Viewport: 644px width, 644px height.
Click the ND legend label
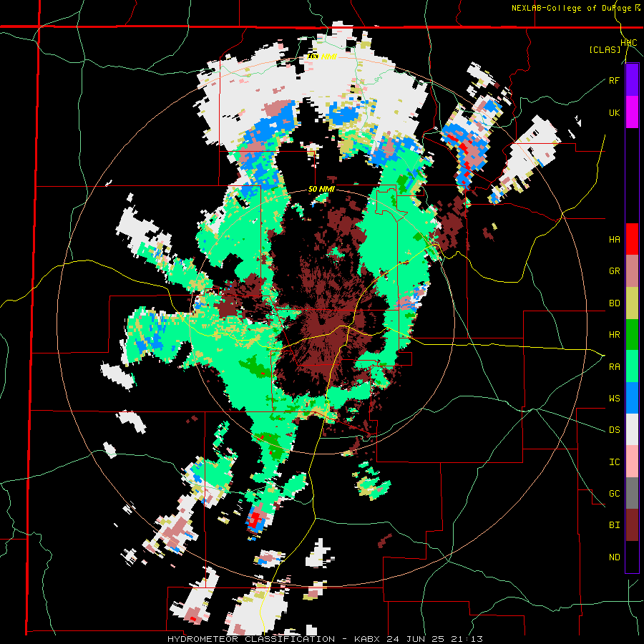614,557
